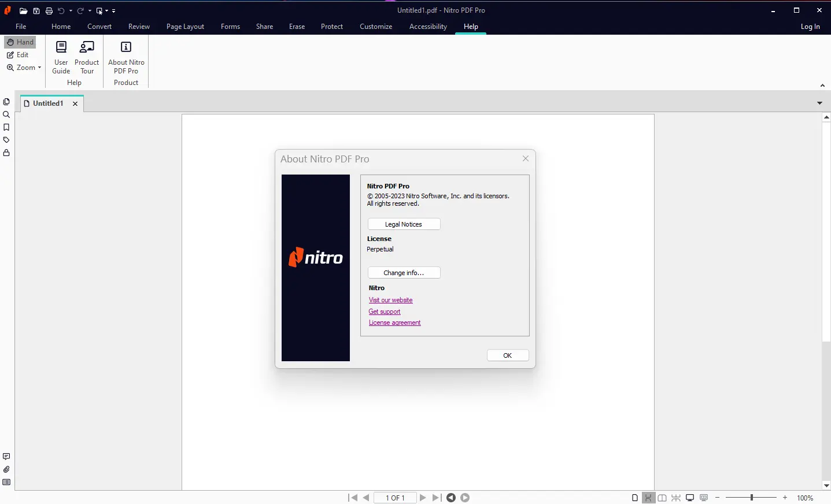Open the File menu
831x504 pixels.
coord(21,27)
